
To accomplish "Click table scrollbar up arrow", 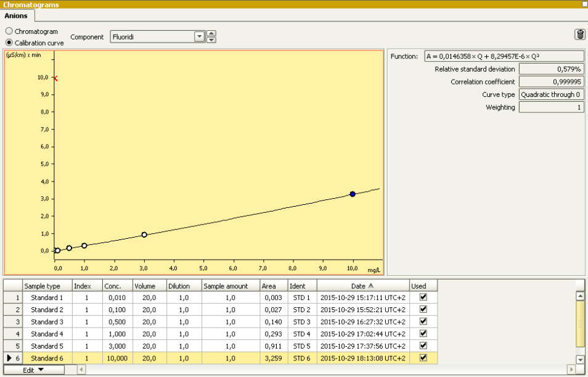I will [x=580, y=296].
